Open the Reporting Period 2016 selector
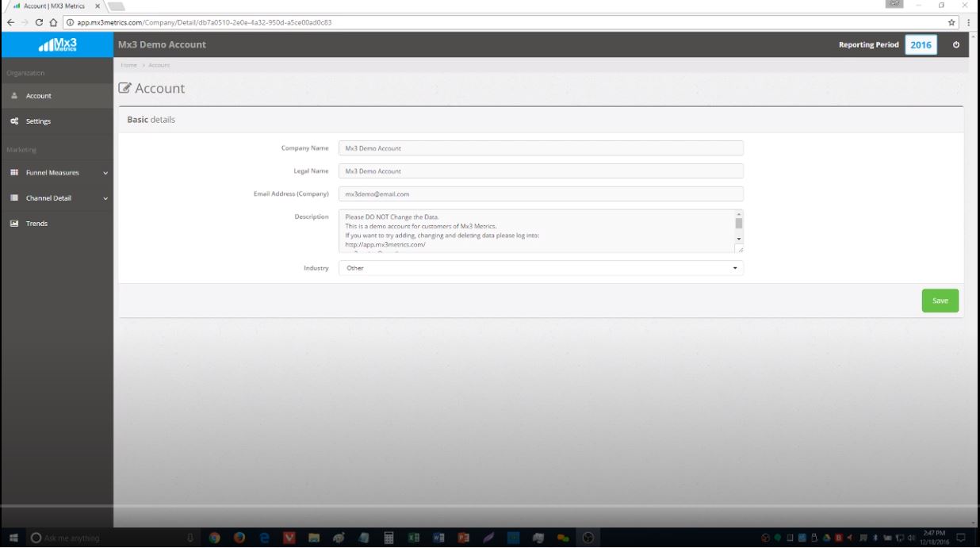 pyautogui.click(x=921, y=44)
